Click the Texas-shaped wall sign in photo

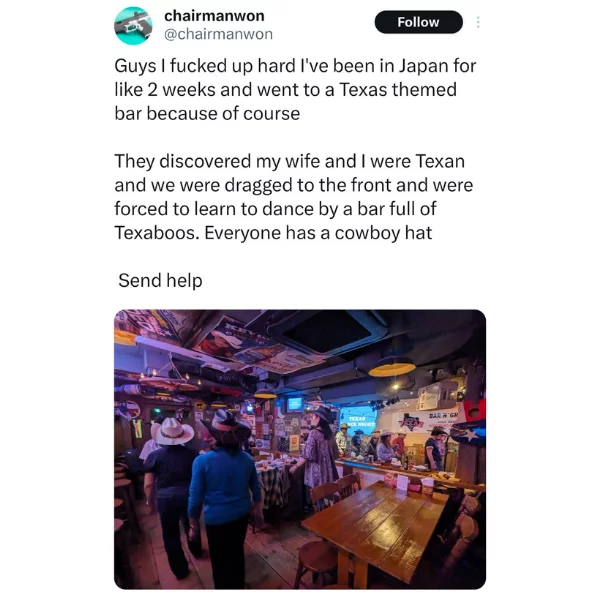411,422
